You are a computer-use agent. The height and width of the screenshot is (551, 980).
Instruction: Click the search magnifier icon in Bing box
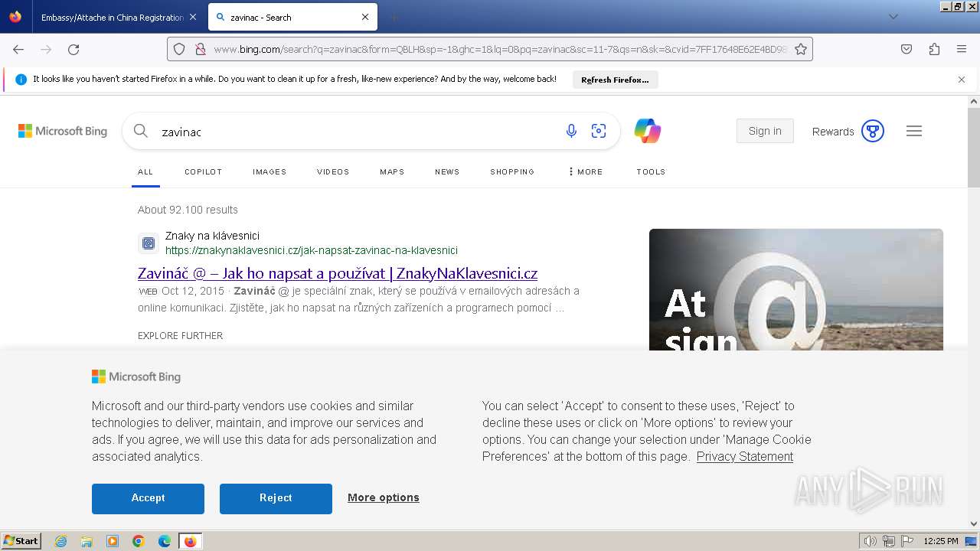tap(141, 131)
